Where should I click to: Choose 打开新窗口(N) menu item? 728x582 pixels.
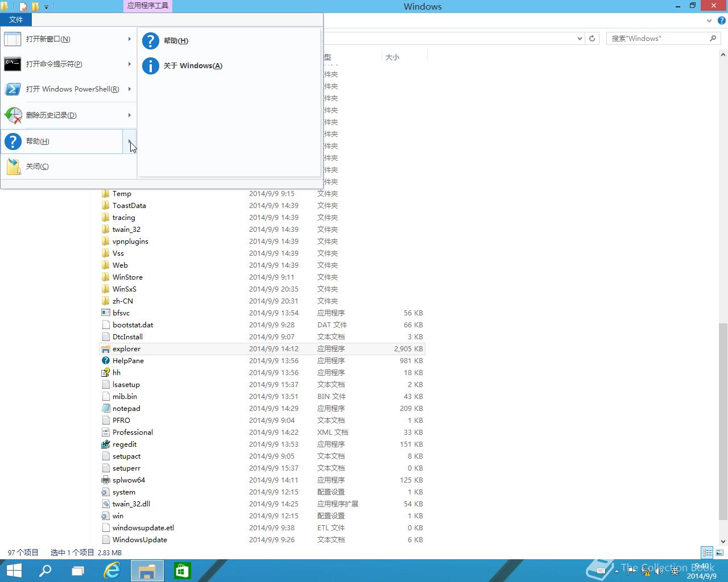pos(69,39)
